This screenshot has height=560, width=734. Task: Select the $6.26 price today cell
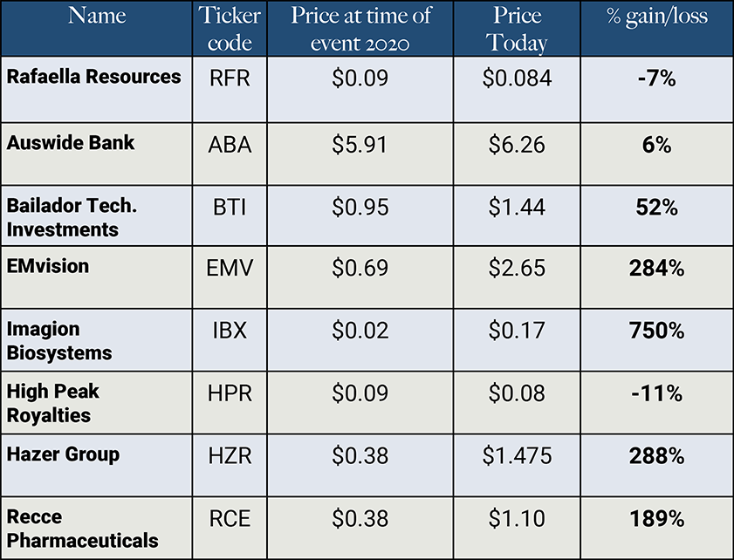tap(517, 144)
